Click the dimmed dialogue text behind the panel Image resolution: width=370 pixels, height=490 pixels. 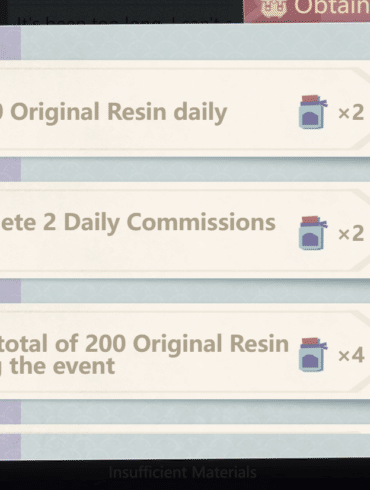point(125,20)
